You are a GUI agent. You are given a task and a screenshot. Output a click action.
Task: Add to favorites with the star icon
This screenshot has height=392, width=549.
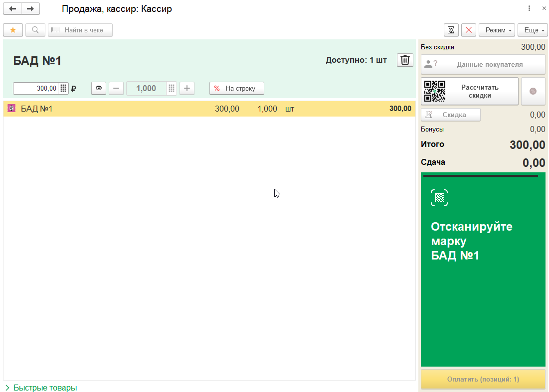(13, 30)
